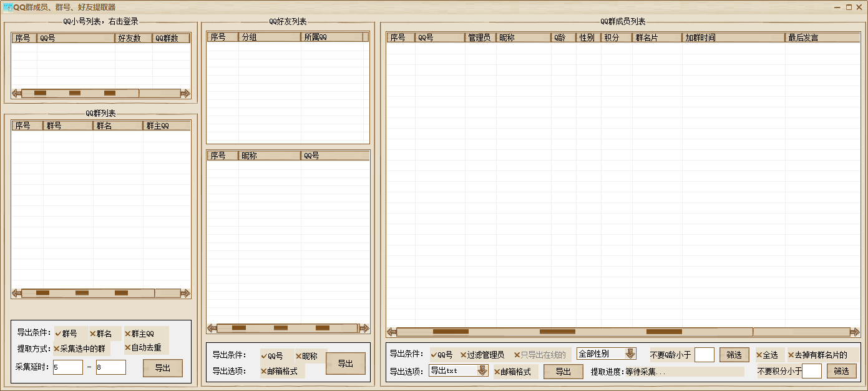This screenshot has height=391, width=868.
Task: Click the horizontal scrollbar thumb of QQ群成员列表
Action: 575,332
